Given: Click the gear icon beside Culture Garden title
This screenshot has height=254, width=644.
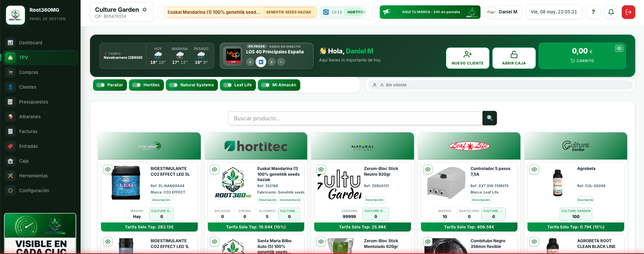Looking at the screenshot, I should [x=145, y=10].
